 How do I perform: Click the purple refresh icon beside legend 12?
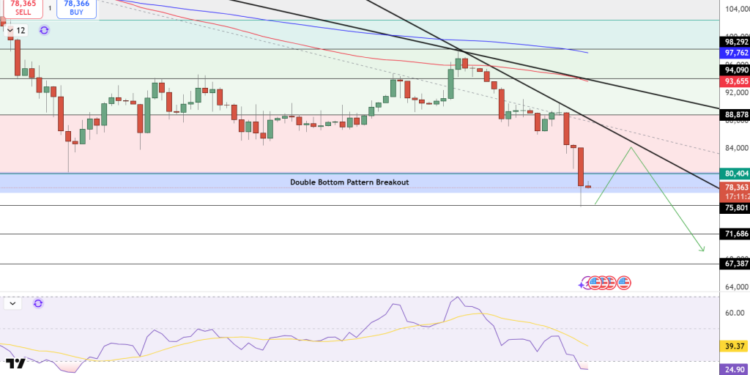coord(44,31)
